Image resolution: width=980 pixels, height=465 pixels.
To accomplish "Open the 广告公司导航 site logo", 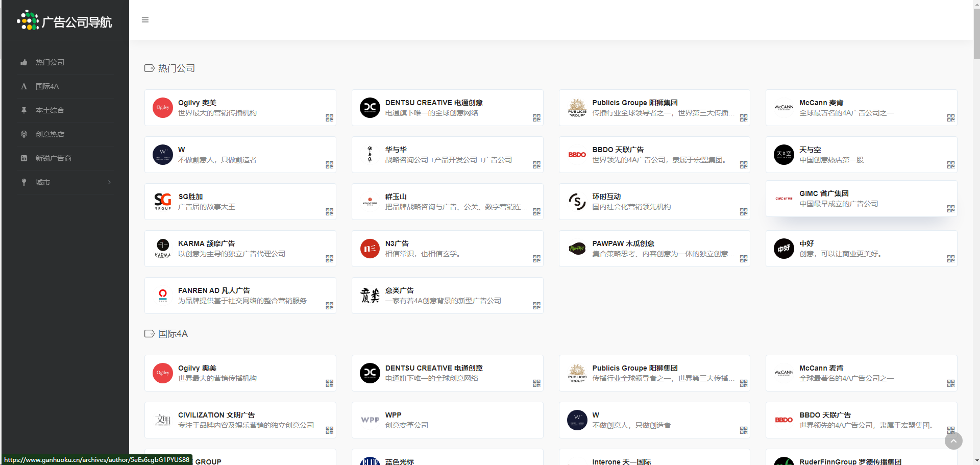I will coord(64,20).
